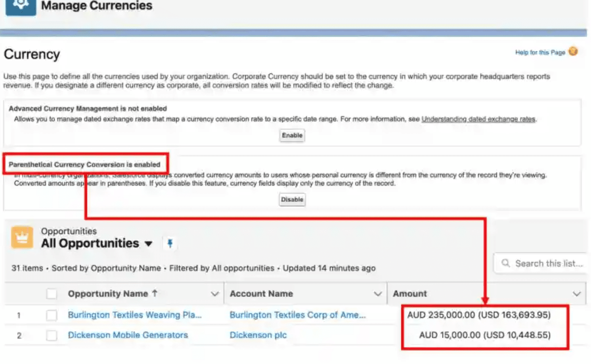
Task: Check the Dickenson Mobile Generators row checkbox
Action: (x=52, y=335)
